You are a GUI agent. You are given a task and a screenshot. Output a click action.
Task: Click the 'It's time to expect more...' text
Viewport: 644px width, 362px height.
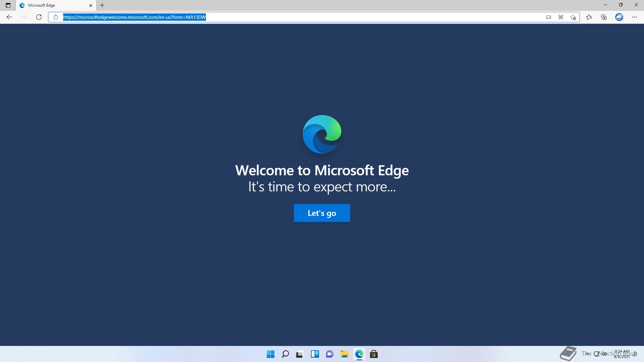pos(322,187)
